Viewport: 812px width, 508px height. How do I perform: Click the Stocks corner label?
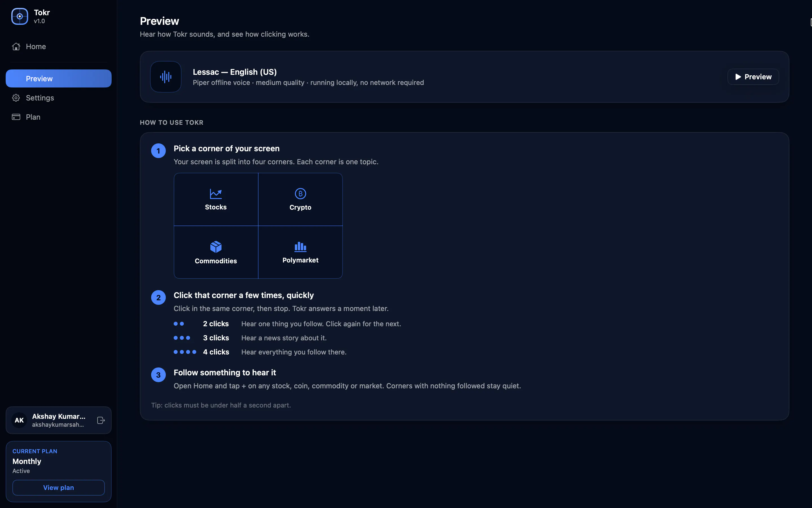tap(216, 207)
